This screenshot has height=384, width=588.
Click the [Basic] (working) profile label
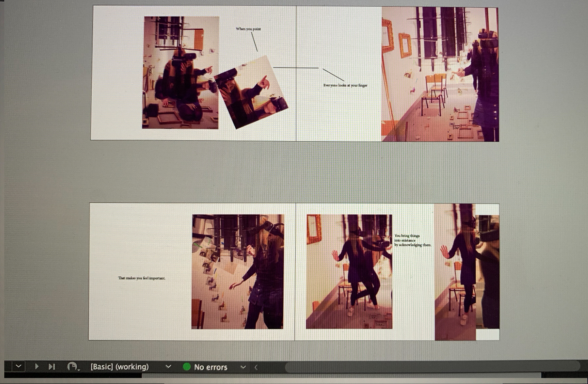point(120,367)
